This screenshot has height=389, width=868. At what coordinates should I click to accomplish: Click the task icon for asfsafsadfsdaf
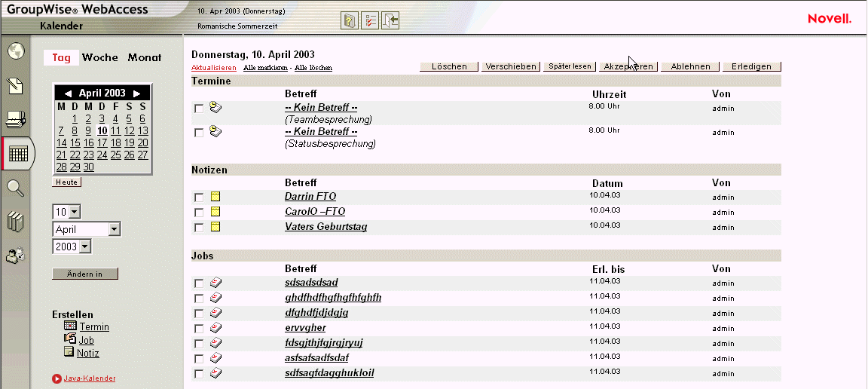coord(216,357)
